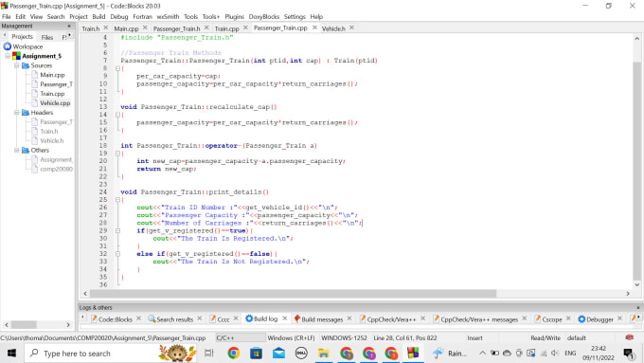The width and height of the screenshot is (644, 363).
Task: Open the Debug menu
Action: click(x=119, y=16)
